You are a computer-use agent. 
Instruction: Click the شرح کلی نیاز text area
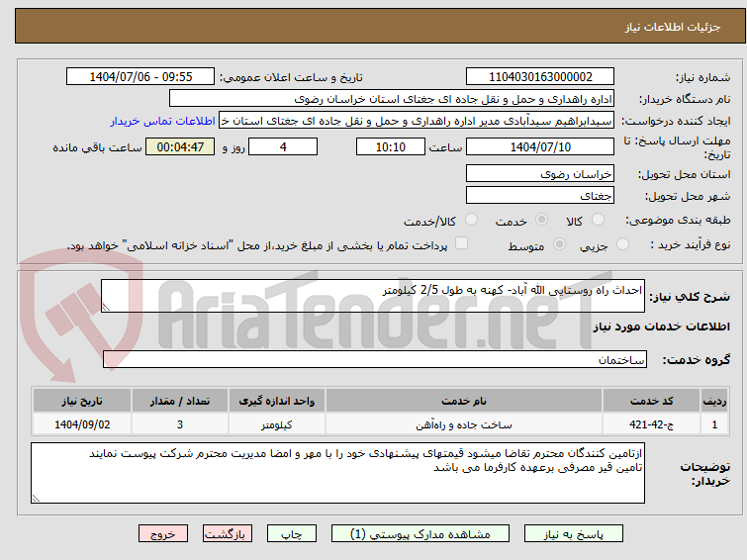[x=373, y=296]
